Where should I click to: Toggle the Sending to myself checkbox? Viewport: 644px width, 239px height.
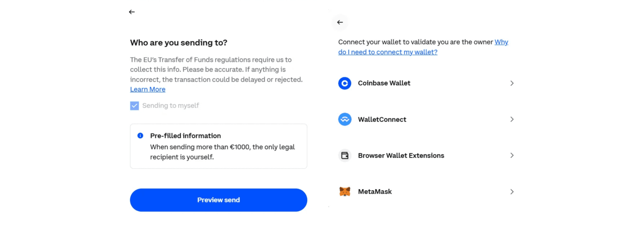coord(134,106)
